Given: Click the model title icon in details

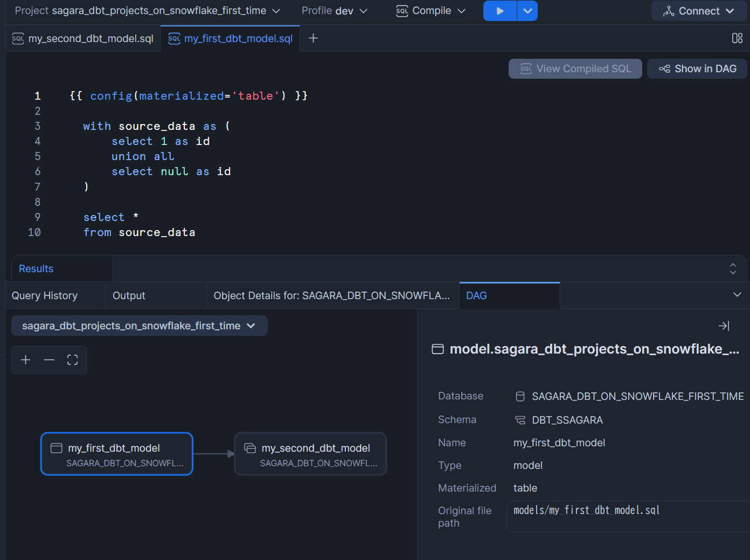Looking at the screenshot, I should pyautogui.click(x=438, y=349).
